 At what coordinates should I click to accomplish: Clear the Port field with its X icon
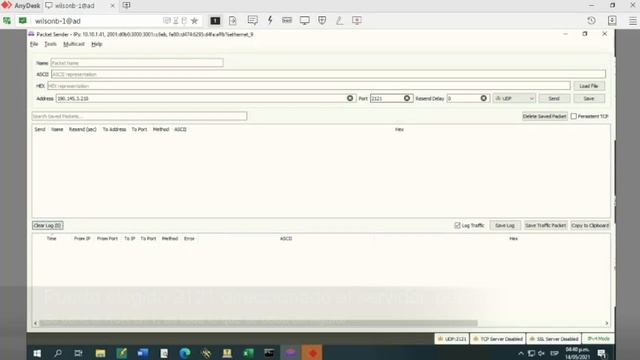point(407,98)
